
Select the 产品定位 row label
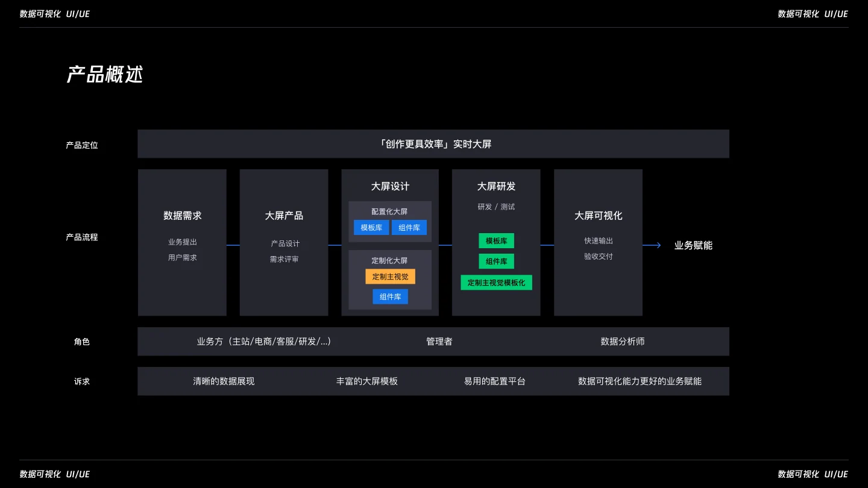(x=82, y=145)
